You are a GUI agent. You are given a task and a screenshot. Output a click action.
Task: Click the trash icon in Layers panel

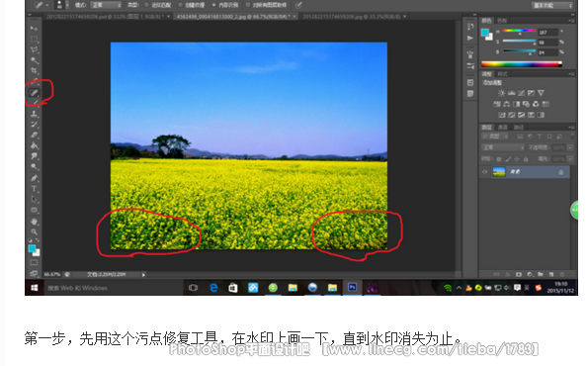point(561,274)
